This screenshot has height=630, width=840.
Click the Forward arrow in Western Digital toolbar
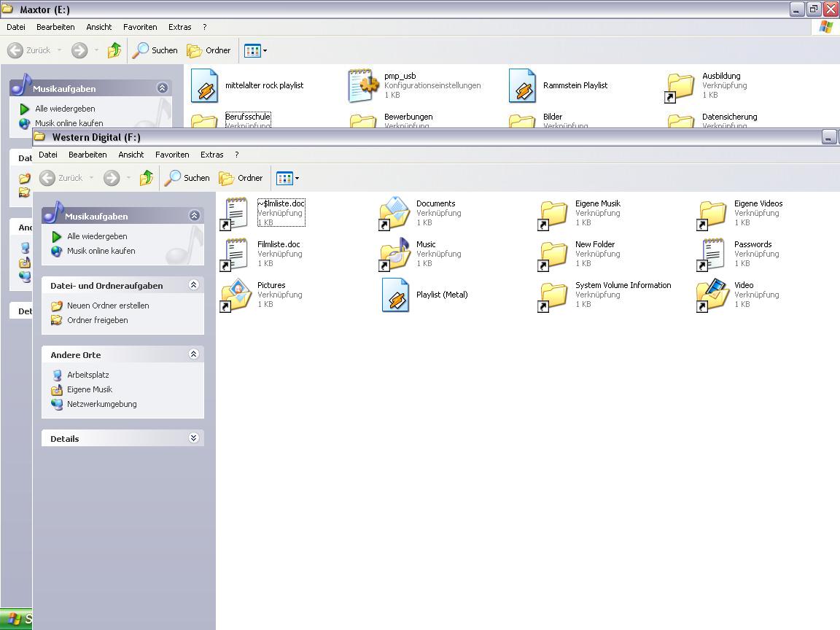(112, 178)
